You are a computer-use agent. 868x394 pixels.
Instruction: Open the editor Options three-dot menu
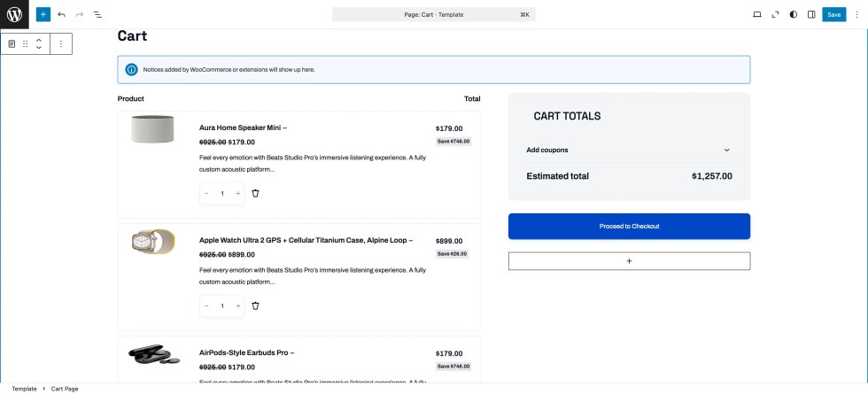857,14
